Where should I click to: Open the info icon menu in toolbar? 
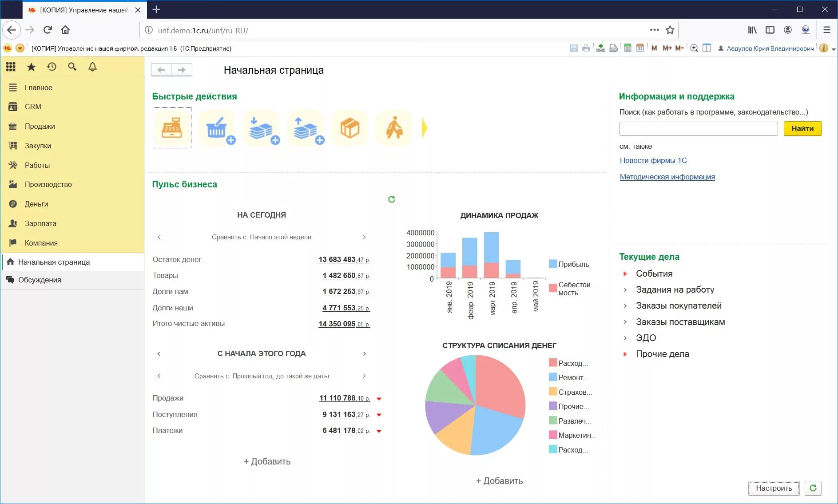pyautogui.click(x=824, y=48)
